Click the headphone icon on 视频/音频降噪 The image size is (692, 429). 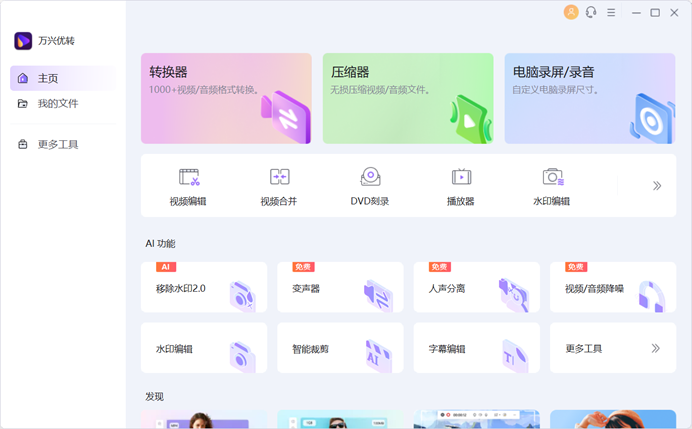point(652,297)
